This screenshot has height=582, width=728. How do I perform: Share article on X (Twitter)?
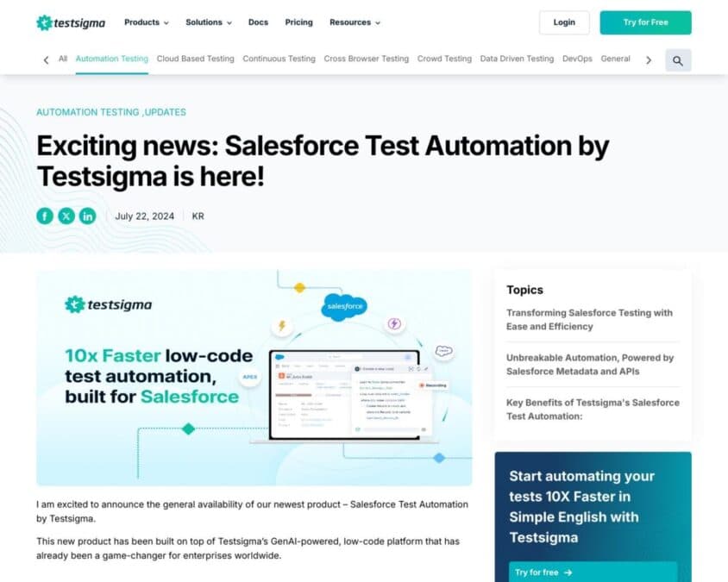[x=66, y=216]
